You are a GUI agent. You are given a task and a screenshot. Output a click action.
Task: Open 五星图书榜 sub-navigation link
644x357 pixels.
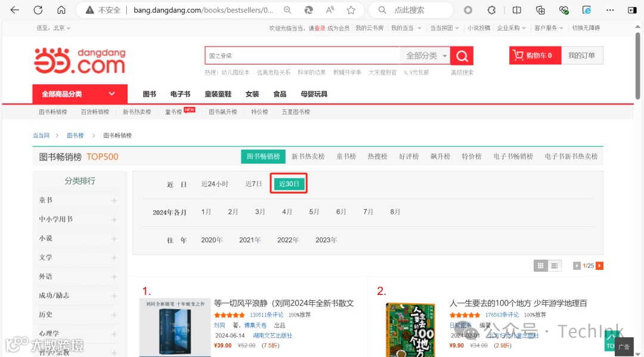point(296,112)
